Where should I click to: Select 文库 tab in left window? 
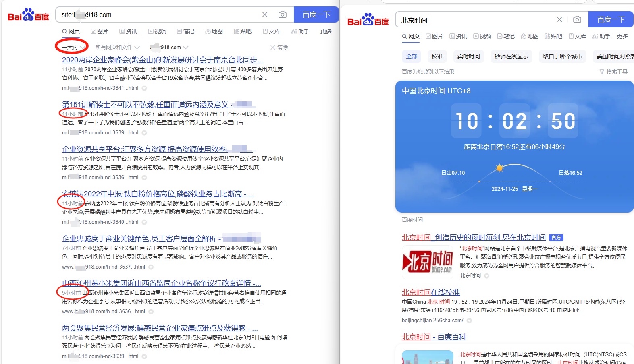(271, 31)
